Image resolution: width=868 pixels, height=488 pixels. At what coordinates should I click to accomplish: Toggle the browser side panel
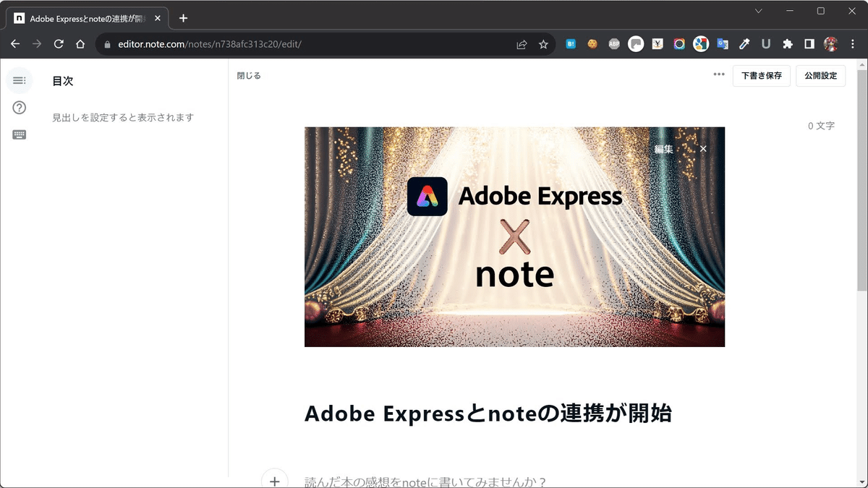809,44
